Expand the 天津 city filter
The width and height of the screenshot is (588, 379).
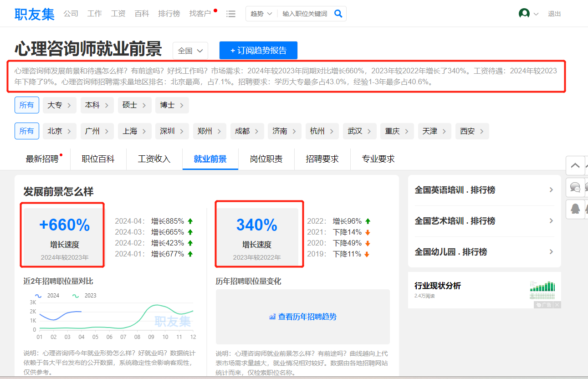[434, 131]
